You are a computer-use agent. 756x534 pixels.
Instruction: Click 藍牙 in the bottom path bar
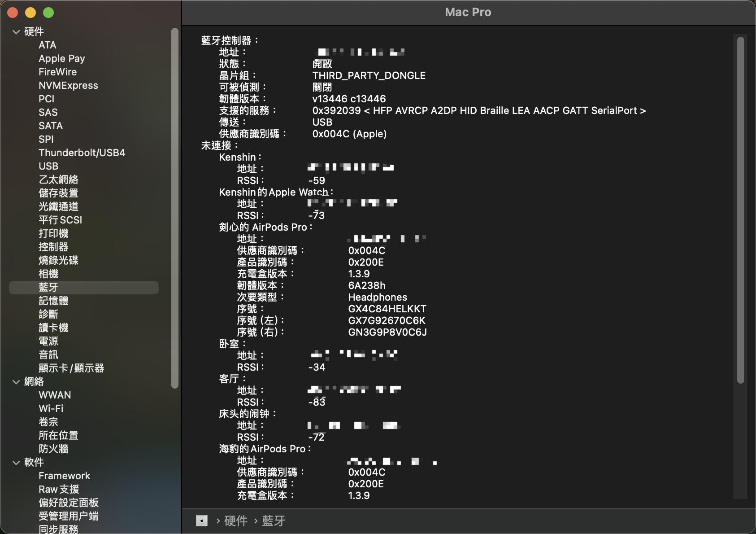pyautogui.click(x=274, y=521)
